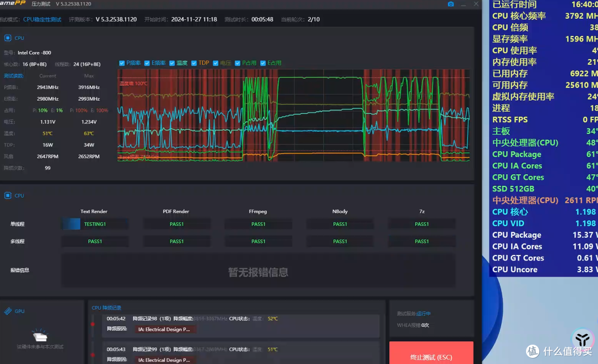The height and width of the screenshot is (364, 598).
Task: Close the stress test window
Action: (476, 4)
